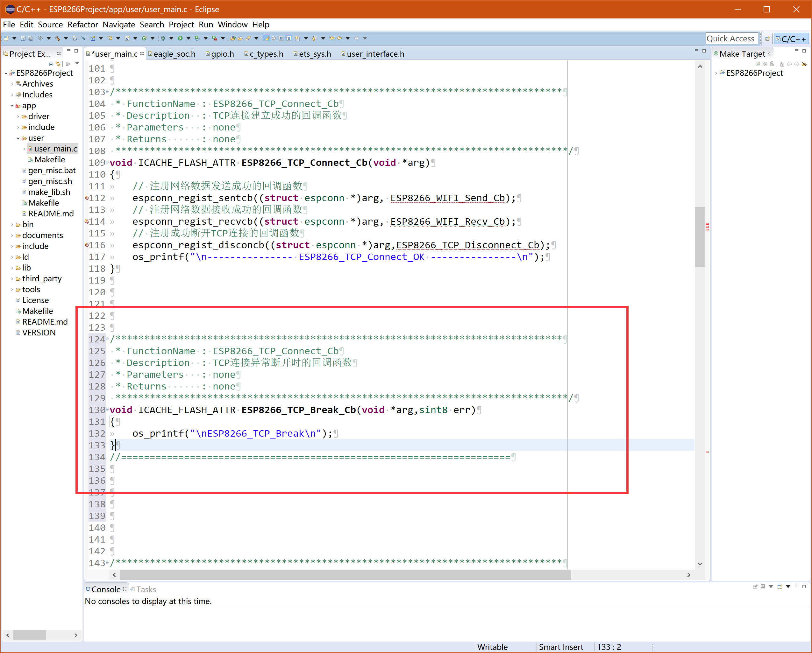This screenshot has width=812, height=653.
Task: Toggle Show Whitespace Characters pilcrow button
Action: pyautogui.click(x=289, y=38)
